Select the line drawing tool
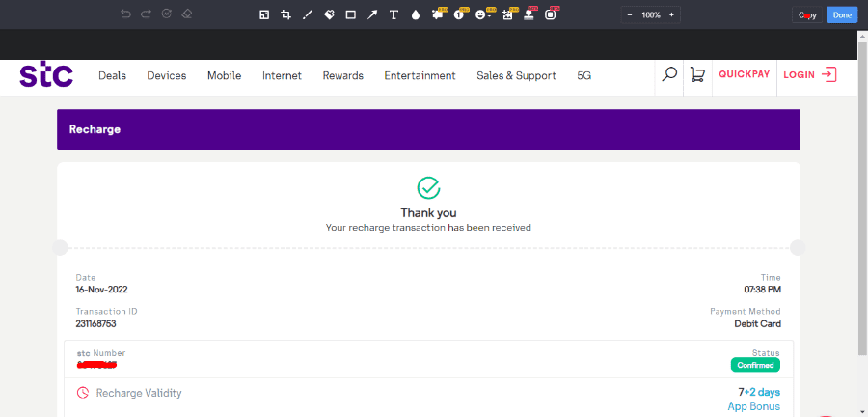This screenshot has width=868, height=417. tap(308, 14)
